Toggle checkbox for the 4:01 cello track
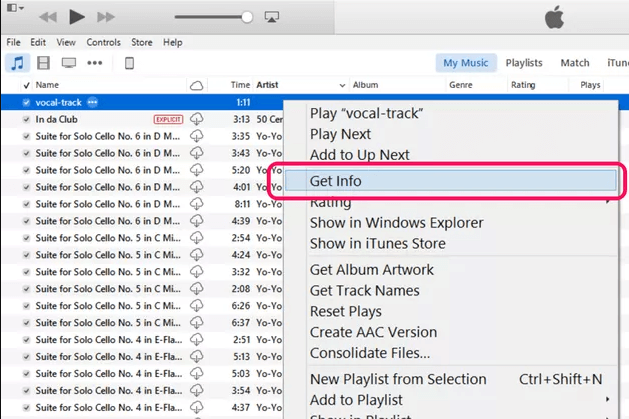This screenshot has width=629, height=419. (26, 187)
